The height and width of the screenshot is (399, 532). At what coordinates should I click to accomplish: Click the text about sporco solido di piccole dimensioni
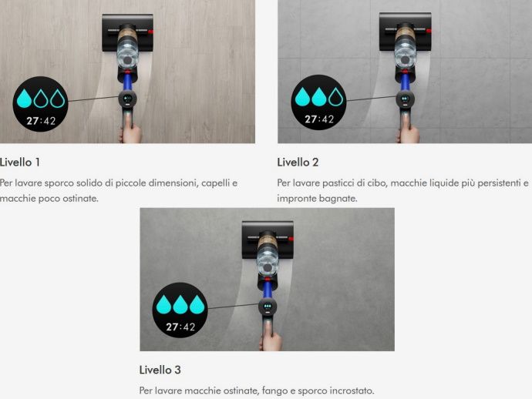(119, 190)
